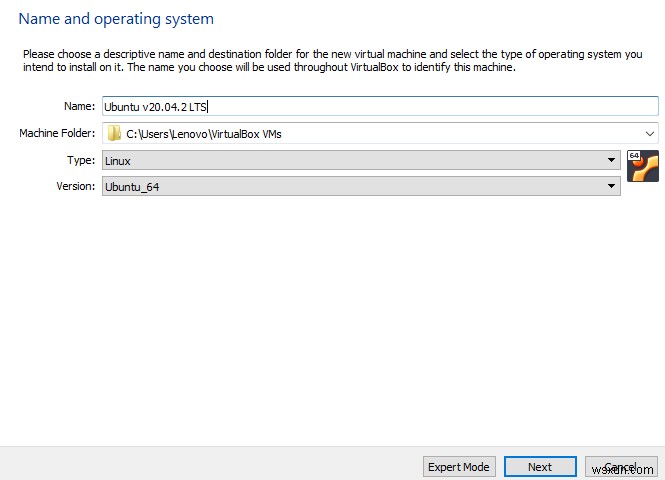Image resolution: width=665 pixels, height=480 pixels.
Task: Expand the Machine Folder chevron
Action: point(649,134)
